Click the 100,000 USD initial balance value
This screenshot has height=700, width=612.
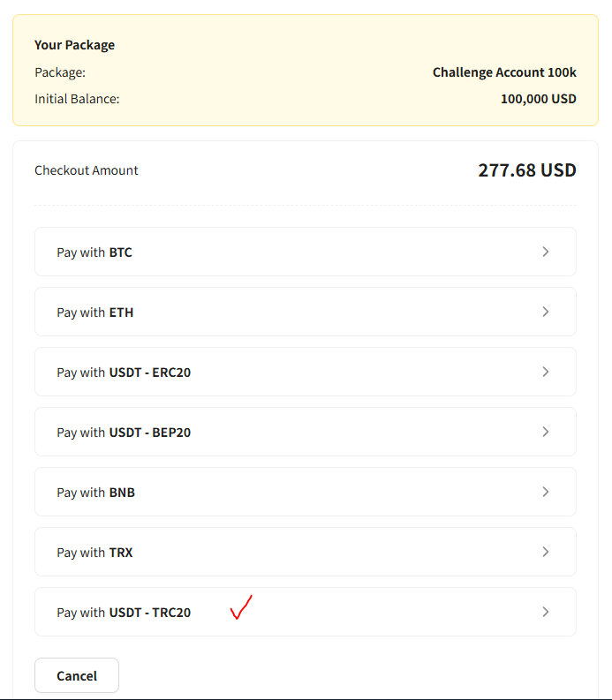pos(539,99)
